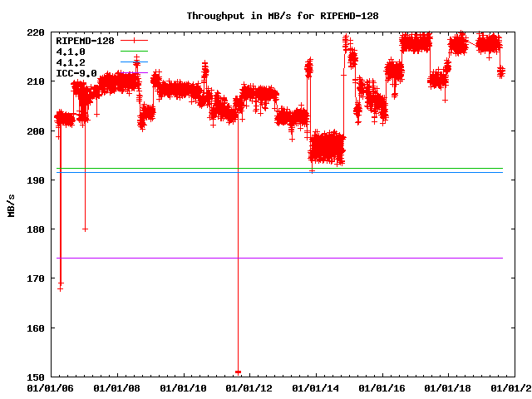This screenshot has height=399, width=532.
Task: Click the red line sample beside RIPEMD-128
Action: [134, 40]
